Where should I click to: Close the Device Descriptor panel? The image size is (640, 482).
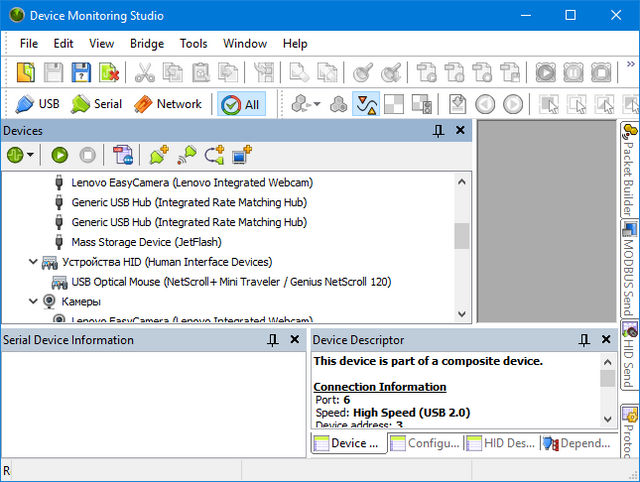click(x=603, y=340)
